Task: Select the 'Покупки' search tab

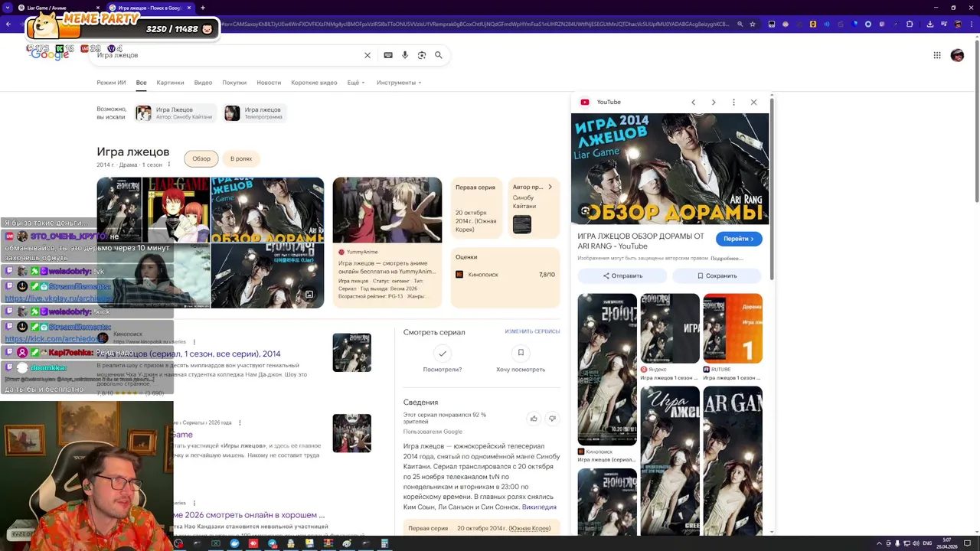Action: (234, 83)
